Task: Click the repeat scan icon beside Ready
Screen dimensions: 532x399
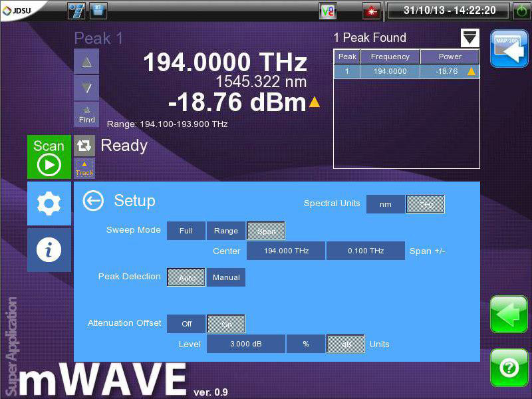Action: coord(84,146)
